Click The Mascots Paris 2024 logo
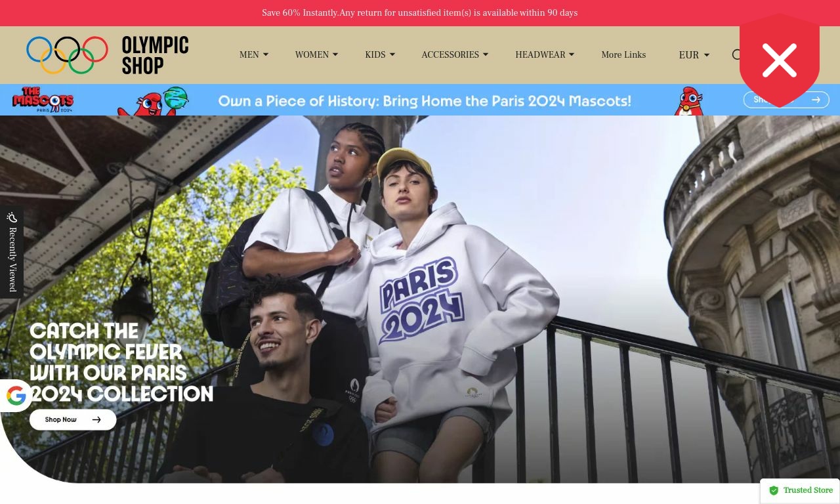 click(43, 100)
